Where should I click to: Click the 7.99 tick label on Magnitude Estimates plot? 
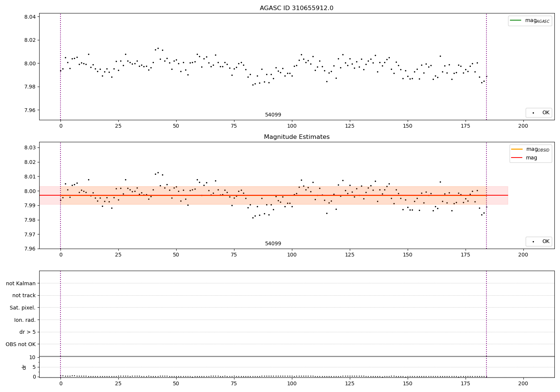point(30,206)
